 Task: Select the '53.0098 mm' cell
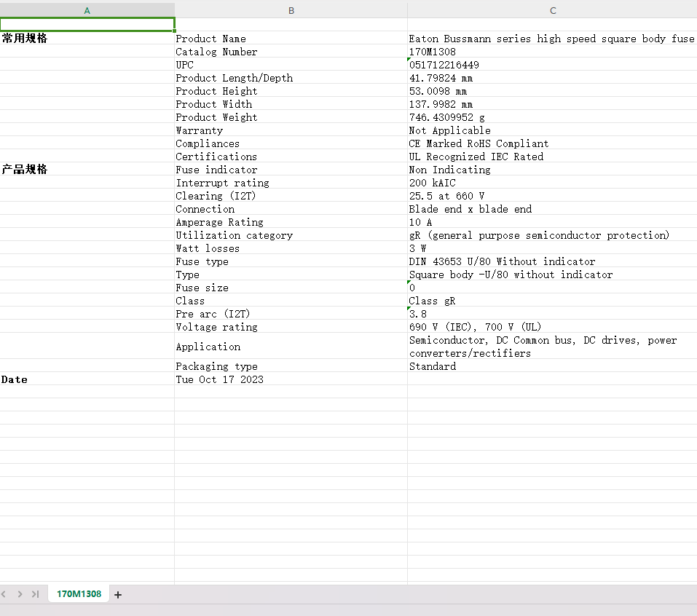552,91
